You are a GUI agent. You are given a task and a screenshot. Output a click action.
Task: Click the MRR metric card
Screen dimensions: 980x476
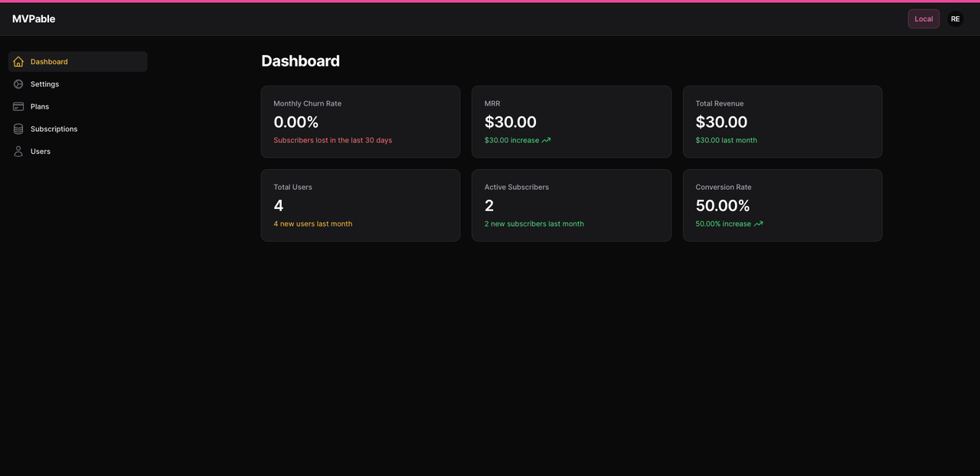(571, 122)
